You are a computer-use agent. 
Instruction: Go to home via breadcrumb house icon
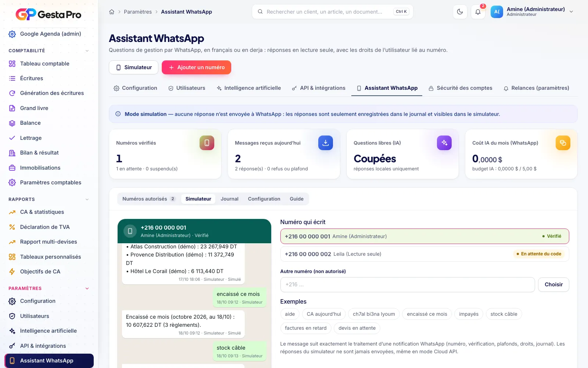[112, 12]
